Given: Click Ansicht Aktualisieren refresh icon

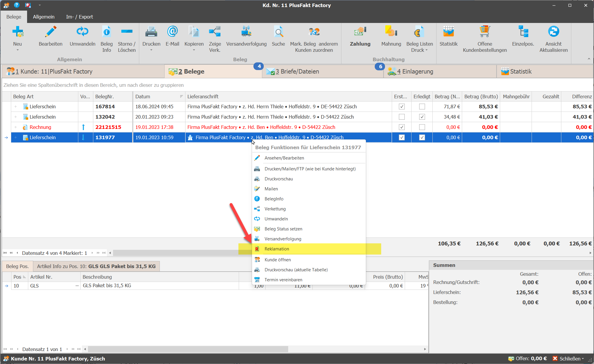Looking at the screenshot, I should click(553, 31).
